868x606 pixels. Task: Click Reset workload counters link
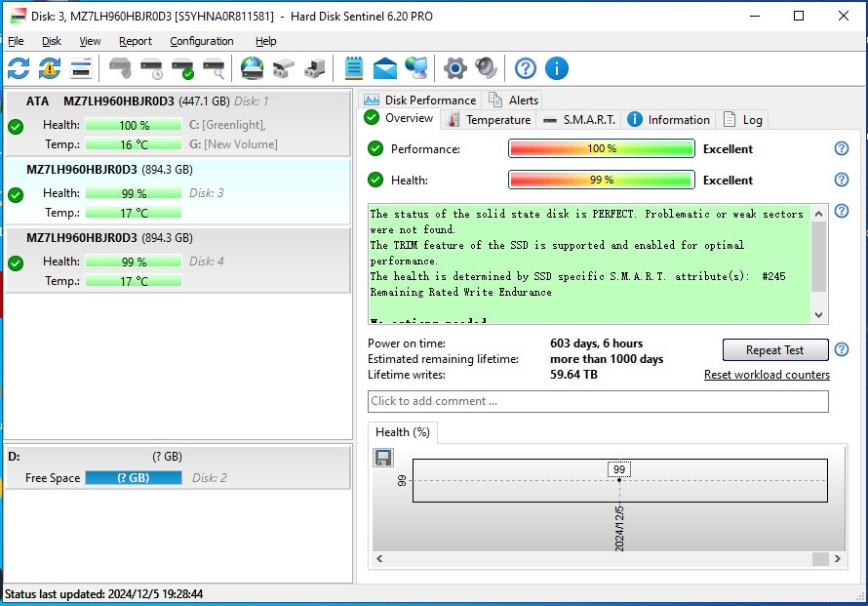coord(767,375)
